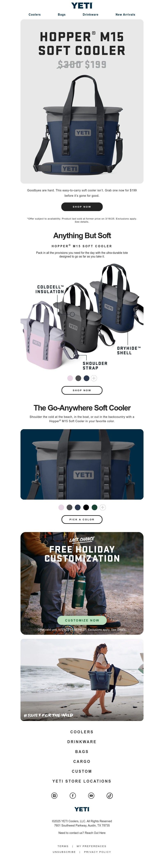The image size is (164, 868).
Task: Select the navy swatch in three-color row
Action: (86, 378)
